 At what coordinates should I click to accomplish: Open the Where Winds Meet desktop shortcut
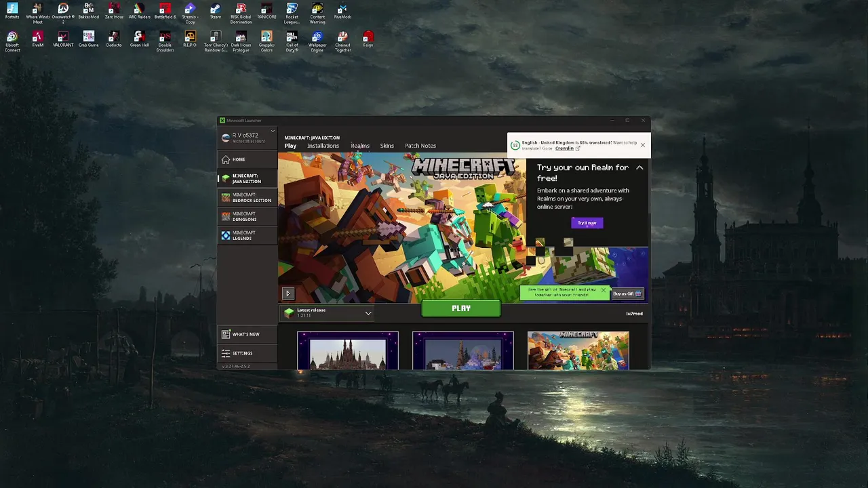coord(37,14)
